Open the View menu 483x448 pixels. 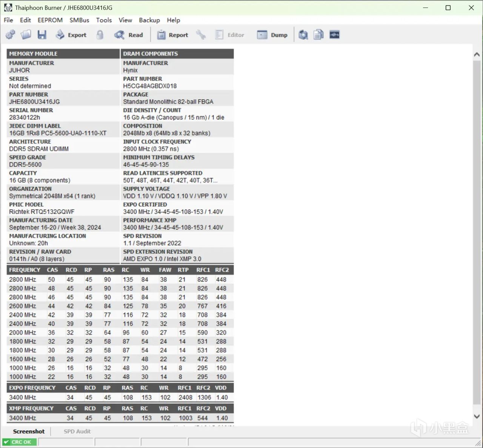point(125,20)
